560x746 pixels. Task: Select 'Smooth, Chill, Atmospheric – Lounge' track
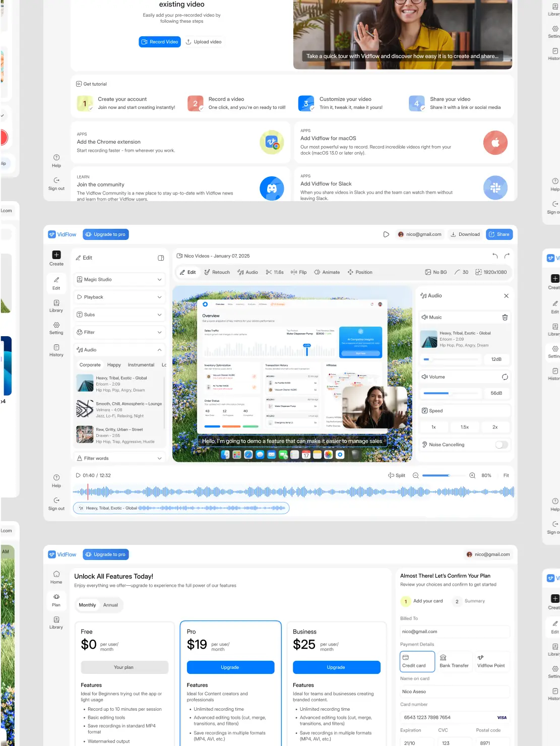coord(120,410)
